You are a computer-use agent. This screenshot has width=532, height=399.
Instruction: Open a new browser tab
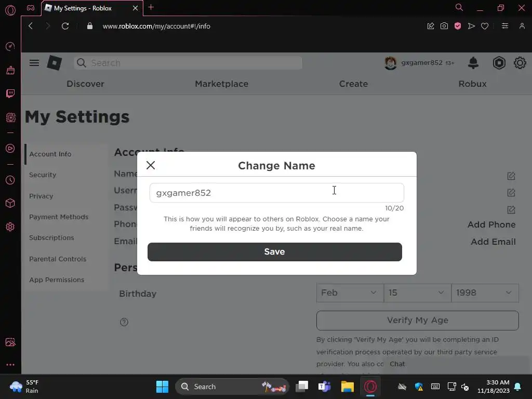point(151,7)
